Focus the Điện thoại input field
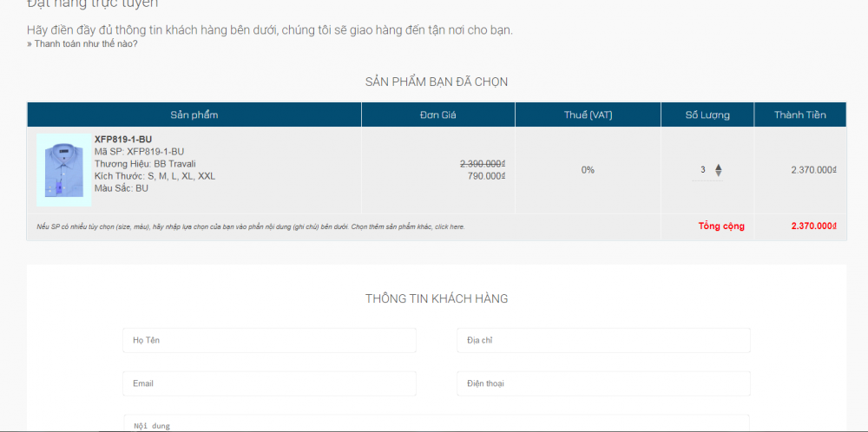Viewport: 868px width, 432px height. pos(603,383)
